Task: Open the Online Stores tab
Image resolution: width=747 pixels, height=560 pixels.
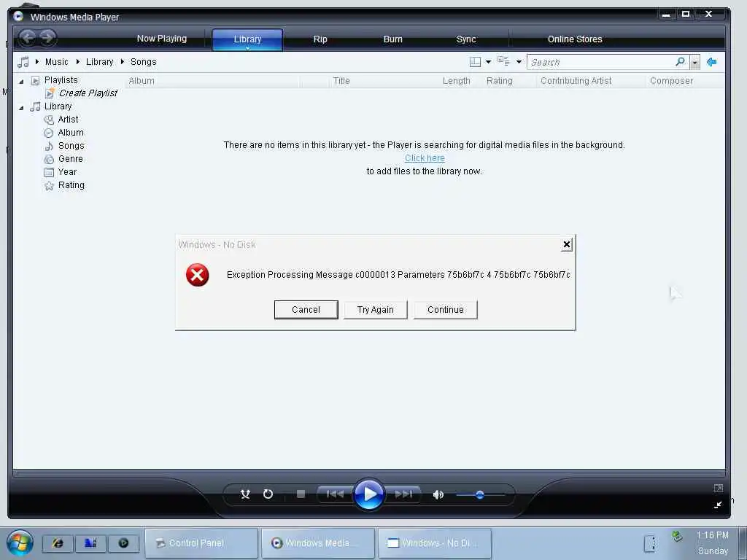Action: click(575, 39)
